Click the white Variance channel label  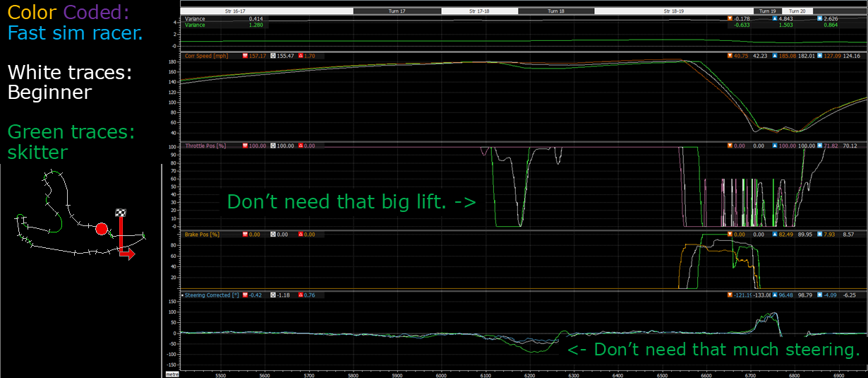(195, 19)
